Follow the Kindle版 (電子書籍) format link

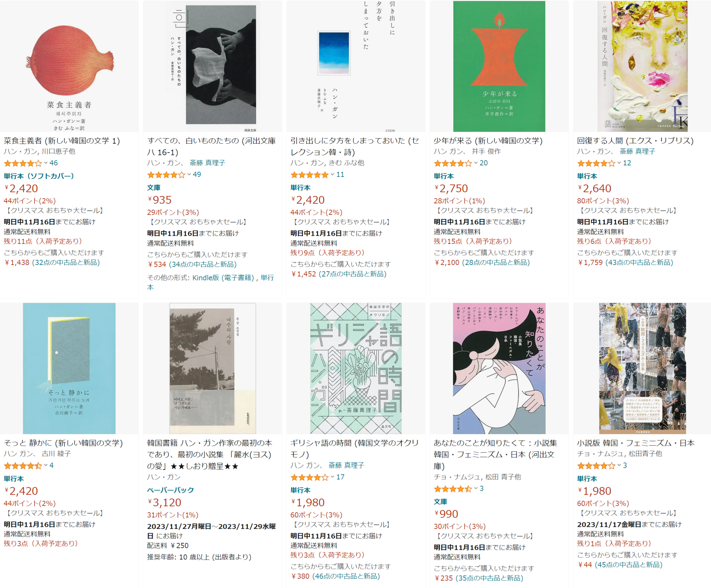[x=223, y=278]
